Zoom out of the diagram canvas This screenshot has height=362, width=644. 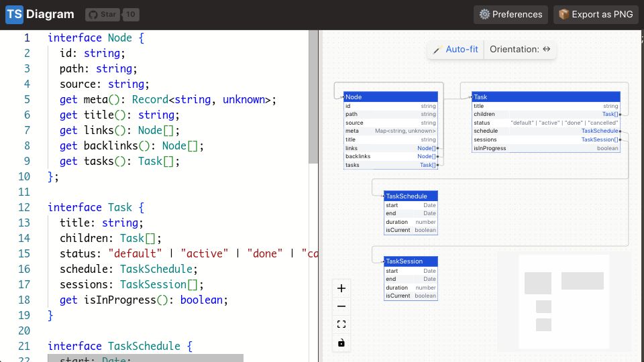point(341,306)
